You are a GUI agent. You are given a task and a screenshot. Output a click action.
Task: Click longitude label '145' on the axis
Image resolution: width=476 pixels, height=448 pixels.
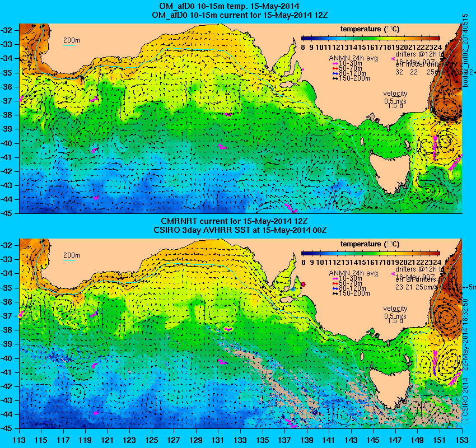(373, 440)
